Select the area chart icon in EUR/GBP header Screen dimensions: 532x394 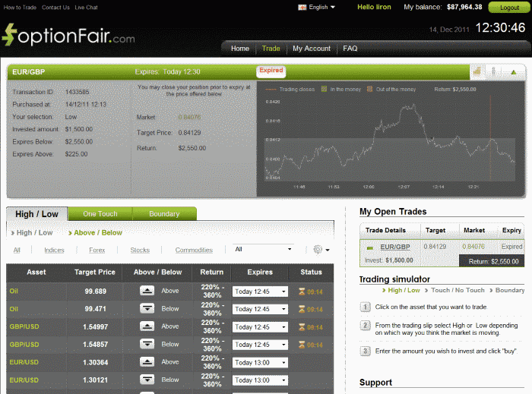[x=477, y=72]
